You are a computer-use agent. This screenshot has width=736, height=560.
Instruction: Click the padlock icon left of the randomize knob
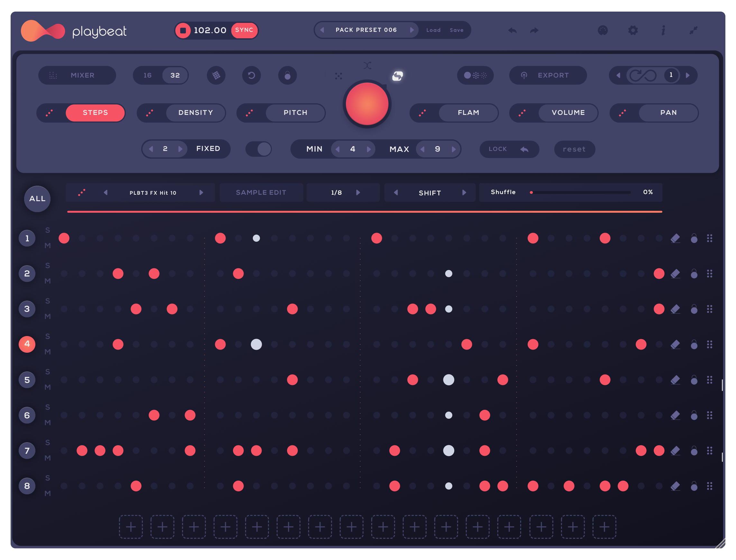tap(287, 75)
